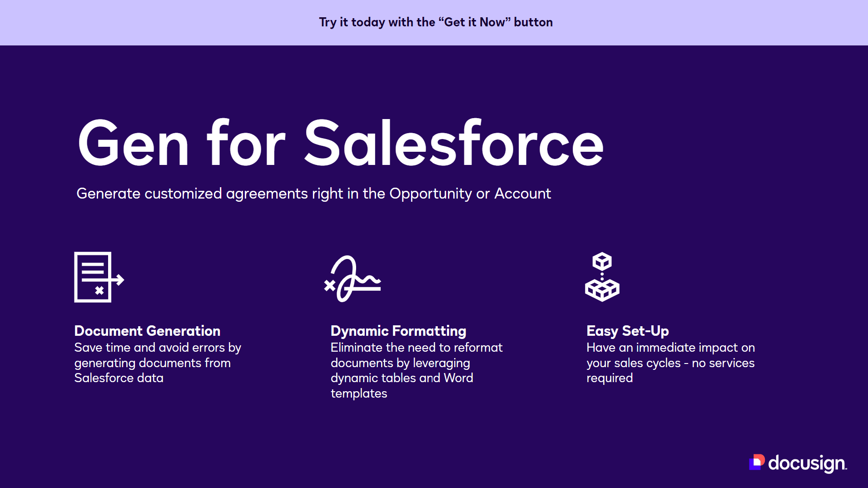Click the word "Salesforce" in the main title
This screenshot has width=868, height=488.
click(453, 144)
